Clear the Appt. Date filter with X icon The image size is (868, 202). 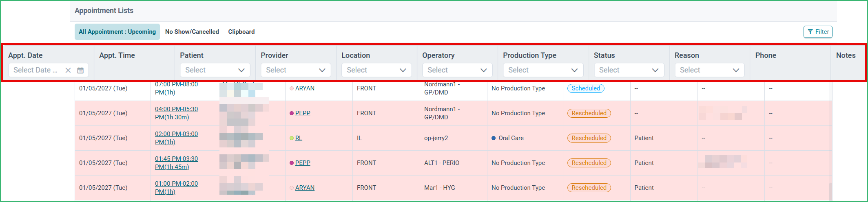point(68,70)
